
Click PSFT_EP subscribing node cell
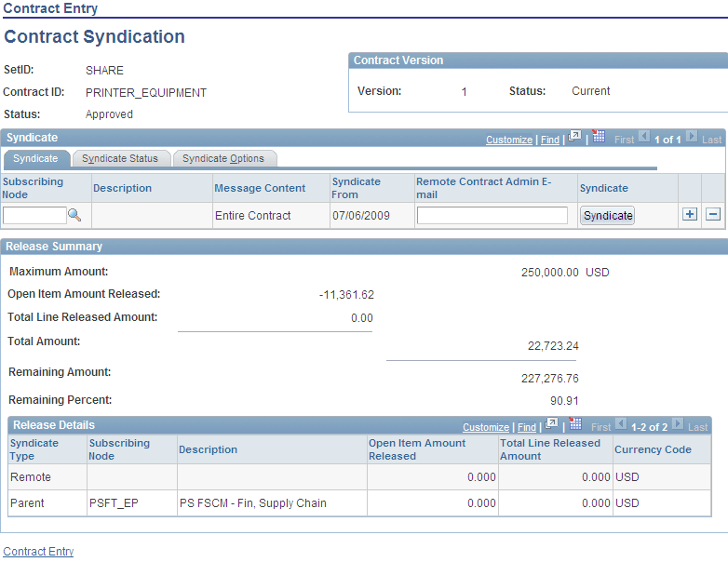tap(114, 503)
